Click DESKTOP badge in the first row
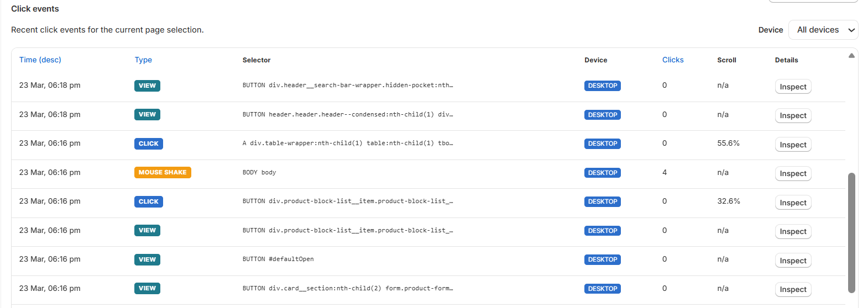This screenshot has width=868, height=308. (x=602, y=86)
